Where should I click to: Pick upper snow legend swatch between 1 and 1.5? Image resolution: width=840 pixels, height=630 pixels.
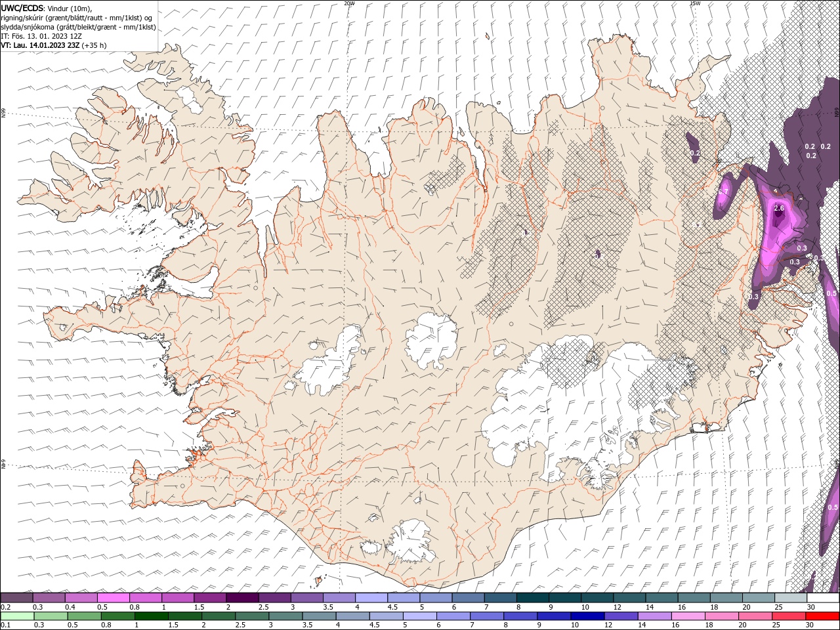coord(178,597)
